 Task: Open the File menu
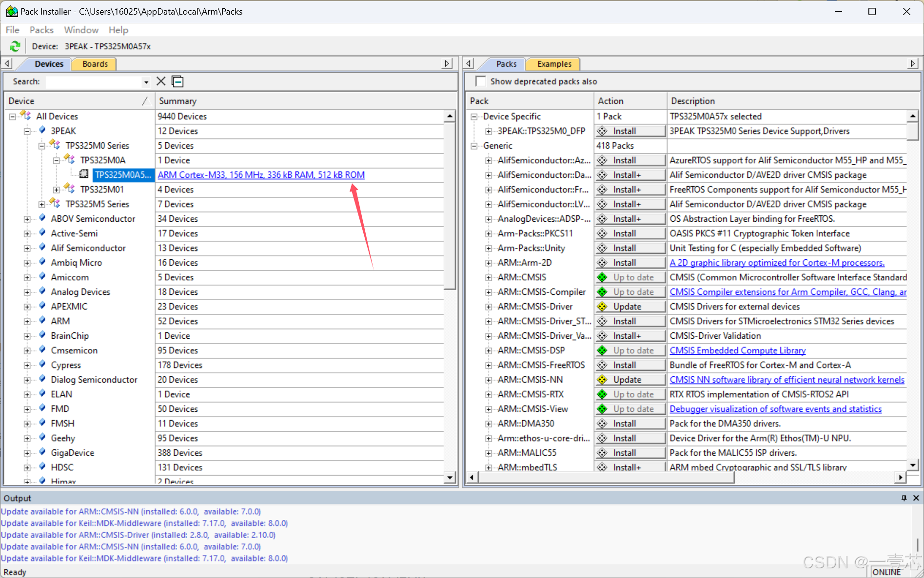coord(12,30)
